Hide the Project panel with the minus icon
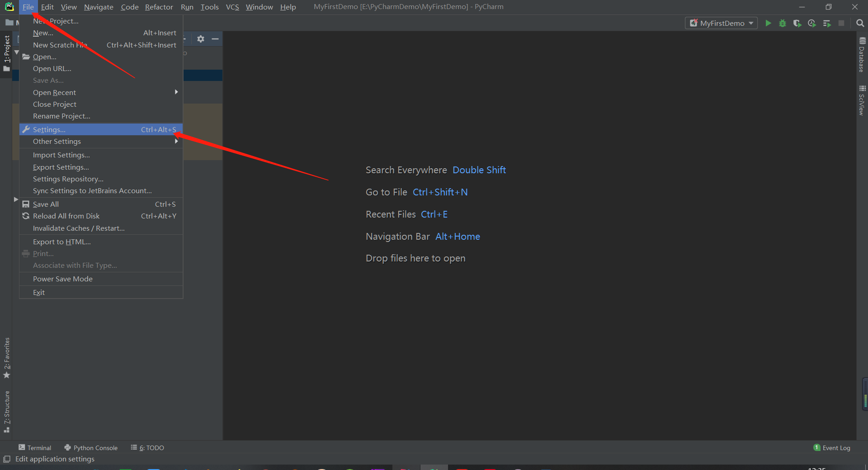The width and height of the screenshot is (868, 470). [215, 39]
